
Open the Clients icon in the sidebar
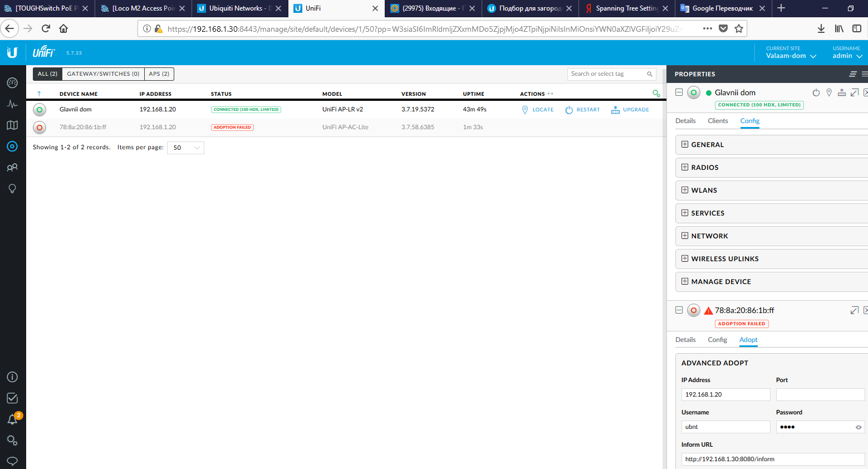(x=12, y=168)
